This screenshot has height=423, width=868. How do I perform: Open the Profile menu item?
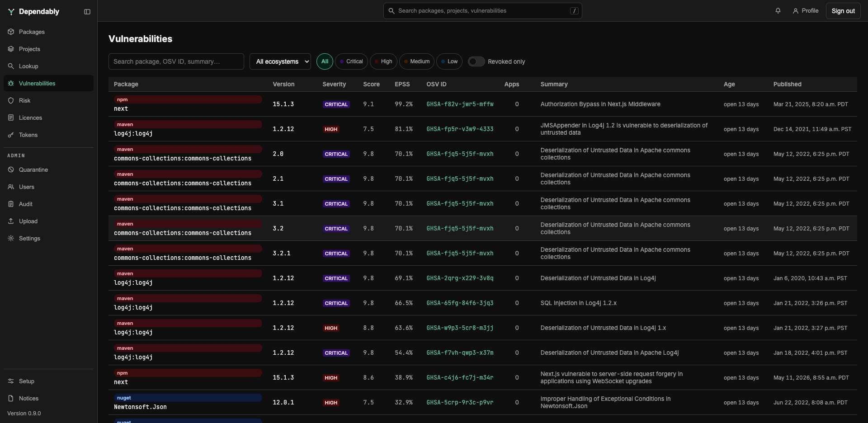pos(805,11)
